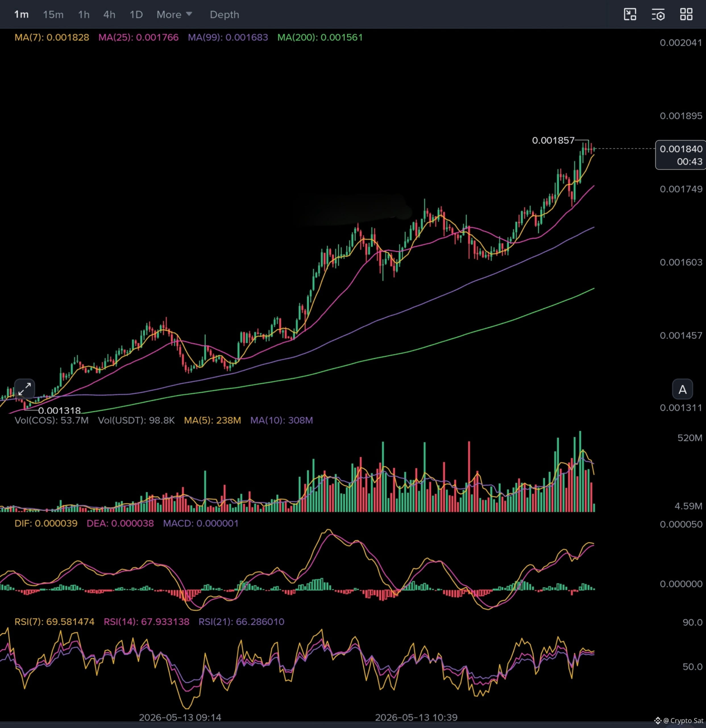Click the DEA: 0.000038 label
The image size is (706, 728).
click(120, 523)
